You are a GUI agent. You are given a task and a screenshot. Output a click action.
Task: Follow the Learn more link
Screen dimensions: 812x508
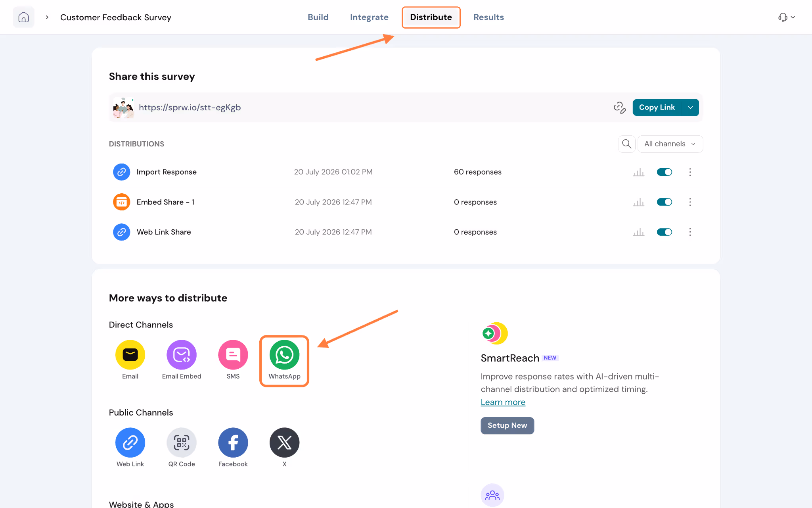click(x=503, y=402)
